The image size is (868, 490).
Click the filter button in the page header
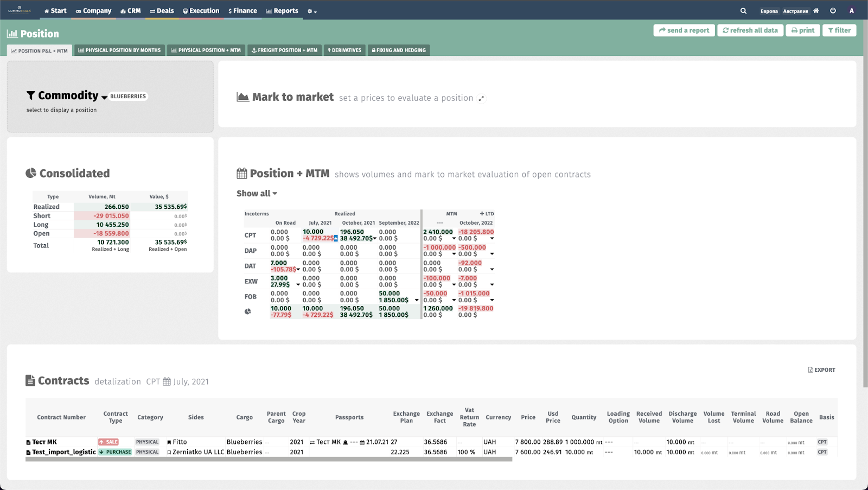[x=839, y=30]
